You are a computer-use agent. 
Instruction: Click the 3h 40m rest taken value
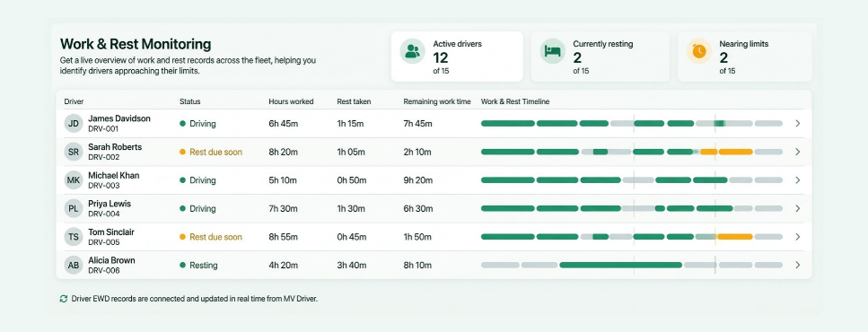coord(352,266)
